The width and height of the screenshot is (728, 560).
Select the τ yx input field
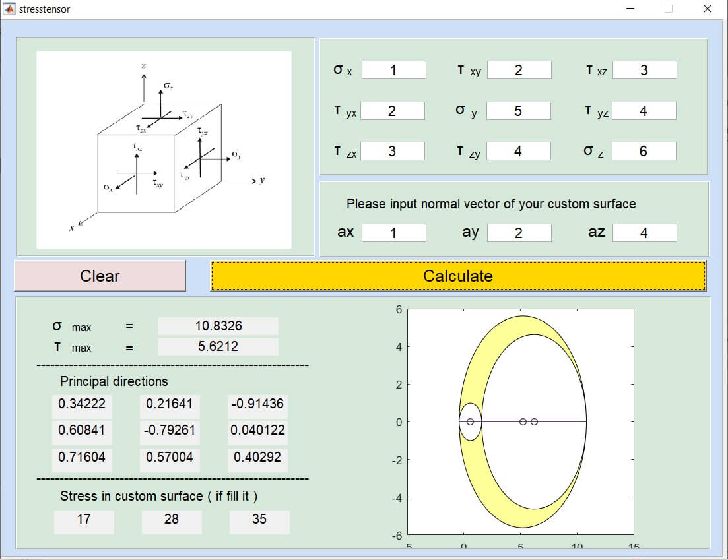point(392,111)
